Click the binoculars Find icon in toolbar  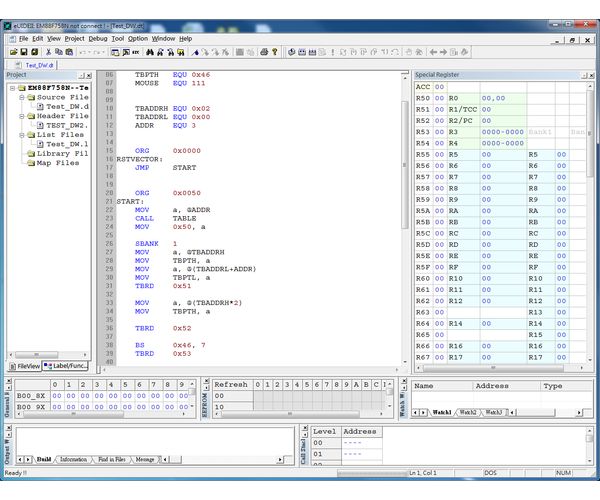[x=151, y=51]
